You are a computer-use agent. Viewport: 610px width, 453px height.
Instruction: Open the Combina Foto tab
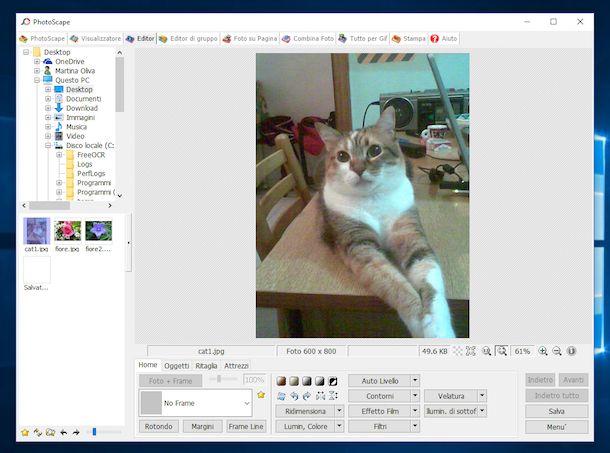tap(308, 39)
